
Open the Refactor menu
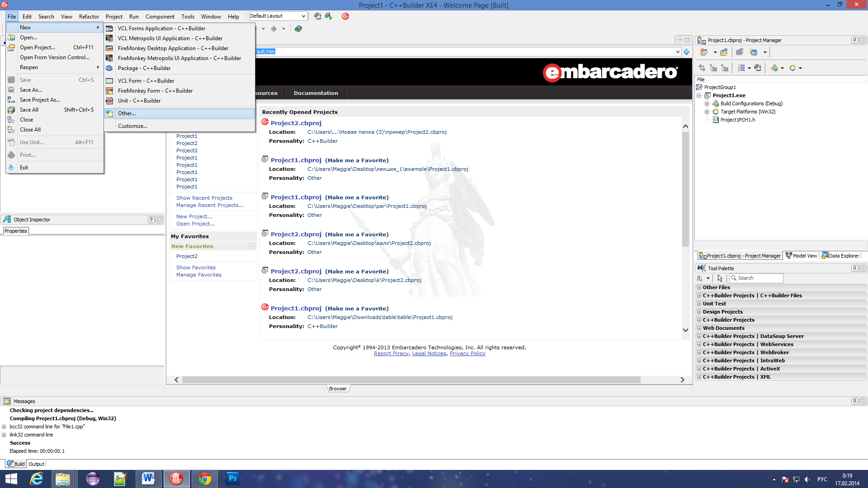click(x=89, y=17)
